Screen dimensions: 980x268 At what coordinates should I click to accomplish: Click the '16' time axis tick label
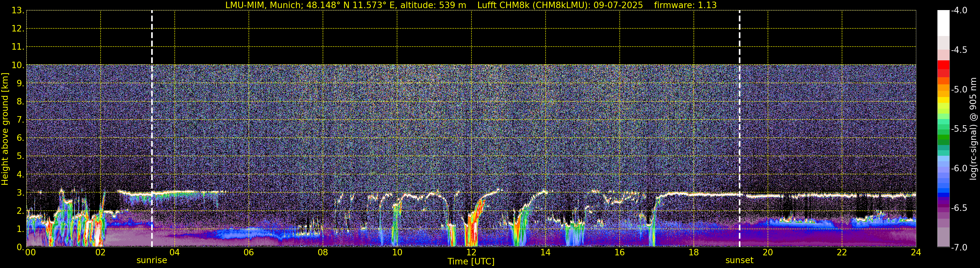click(x=620, y=253)
